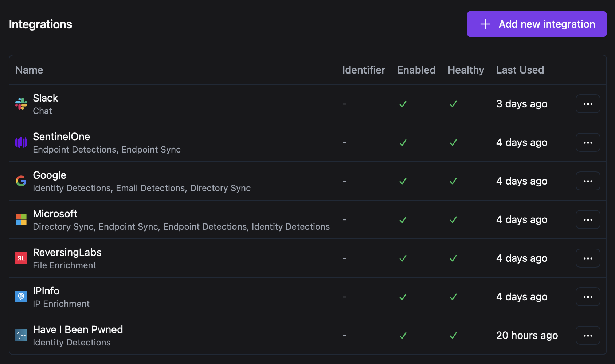Viewport: 615px width, 364px height.
Task: Select the Identifier column header
Action: click(x=364, y=70)
